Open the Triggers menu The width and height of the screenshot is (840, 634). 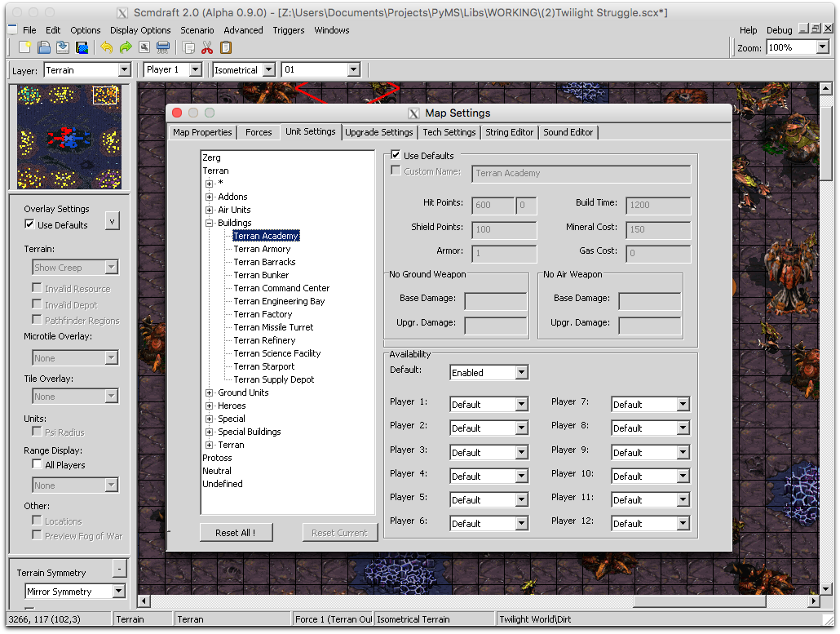[x=288, y=30]
